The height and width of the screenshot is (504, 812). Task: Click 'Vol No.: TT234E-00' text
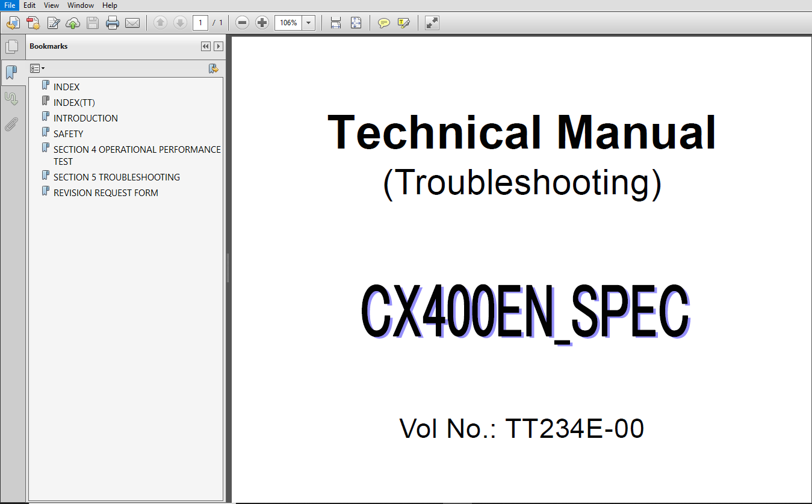click(521, 429)
